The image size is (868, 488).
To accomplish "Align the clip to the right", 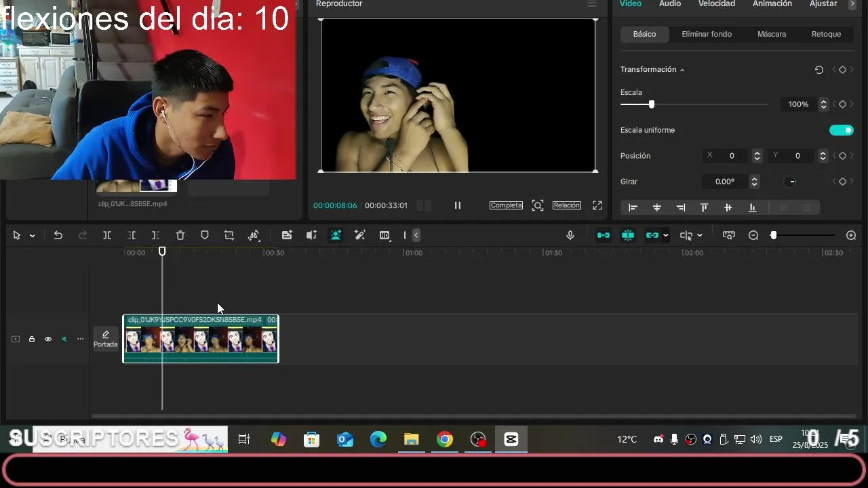I will tap(680, 207).
